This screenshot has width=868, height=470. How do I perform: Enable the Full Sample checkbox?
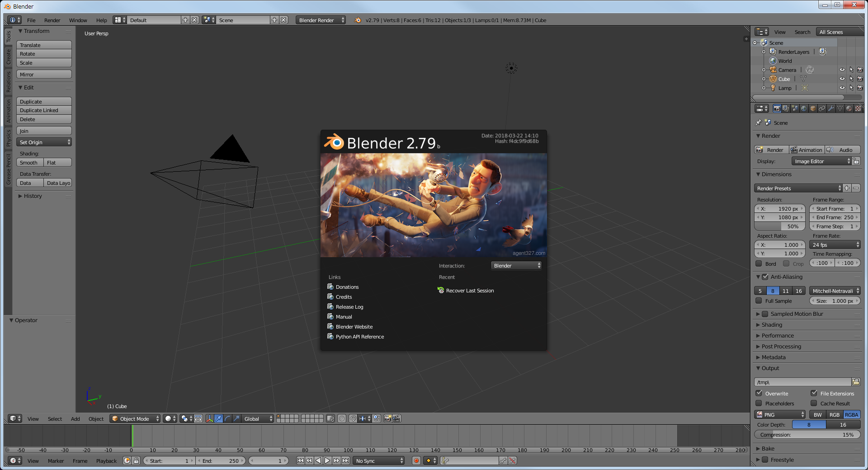pos(759,301)
